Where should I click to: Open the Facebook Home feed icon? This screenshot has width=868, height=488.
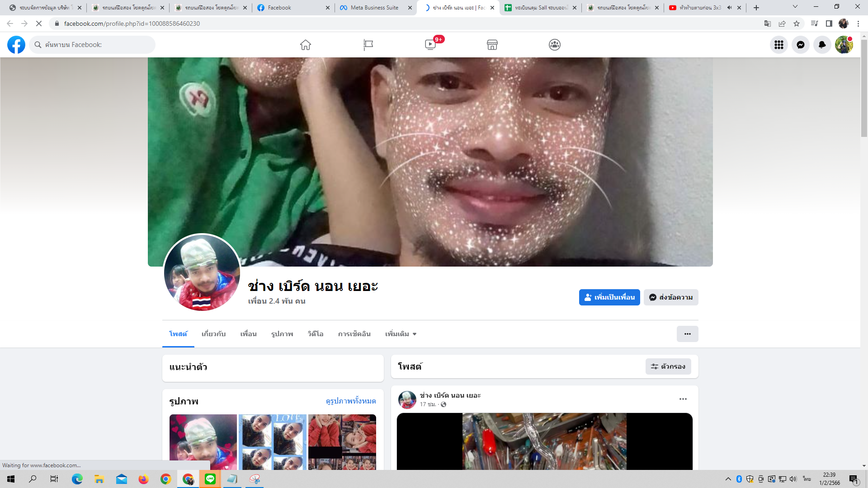306,45
